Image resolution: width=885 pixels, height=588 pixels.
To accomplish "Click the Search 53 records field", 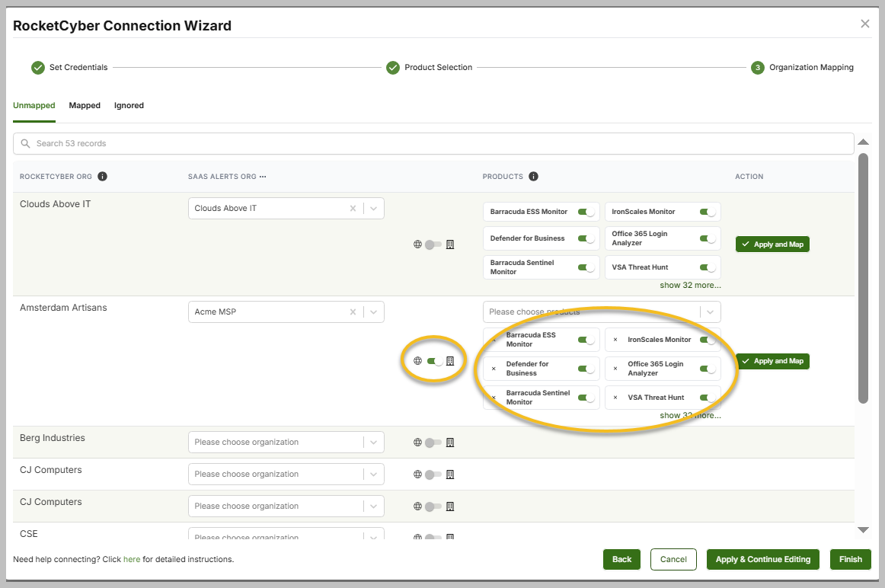I will coord(433,143).
